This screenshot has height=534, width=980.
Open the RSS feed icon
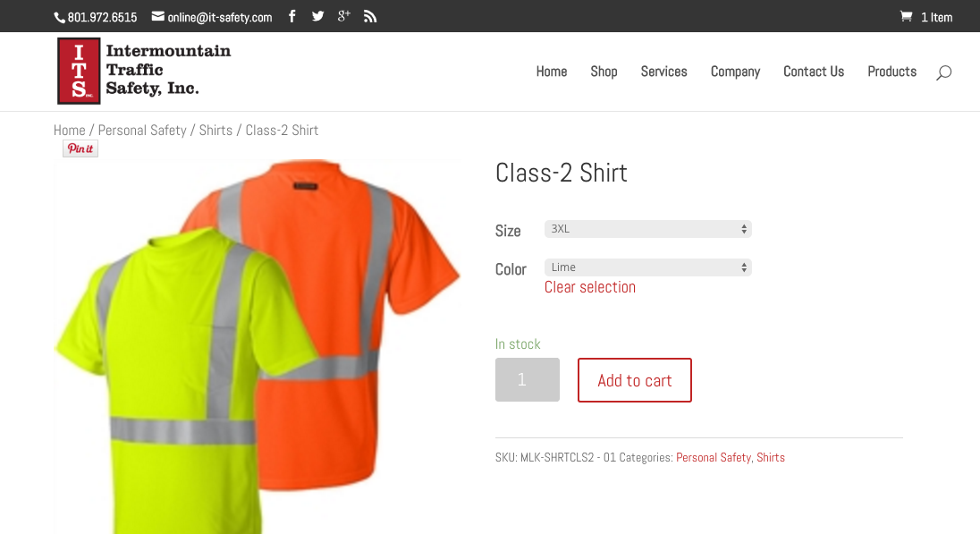370,17
